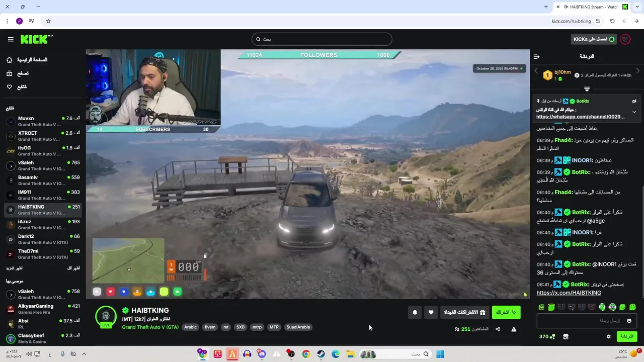Select the mtrp tag

click(257, 327)
